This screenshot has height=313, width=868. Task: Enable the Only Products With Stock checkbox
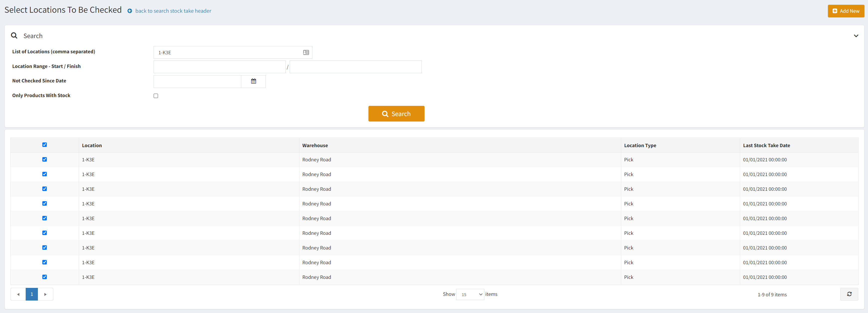coord(156,96)
